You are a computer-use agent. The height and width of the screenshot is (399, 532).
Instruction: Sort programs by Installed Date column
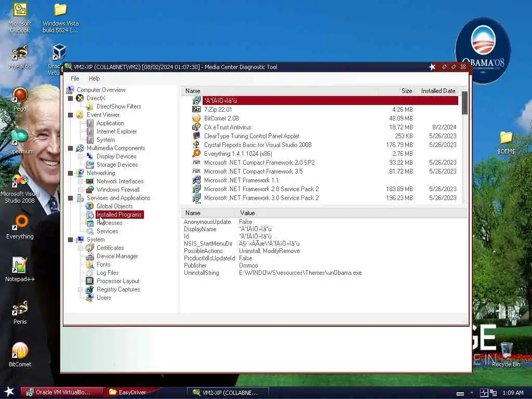438,91
